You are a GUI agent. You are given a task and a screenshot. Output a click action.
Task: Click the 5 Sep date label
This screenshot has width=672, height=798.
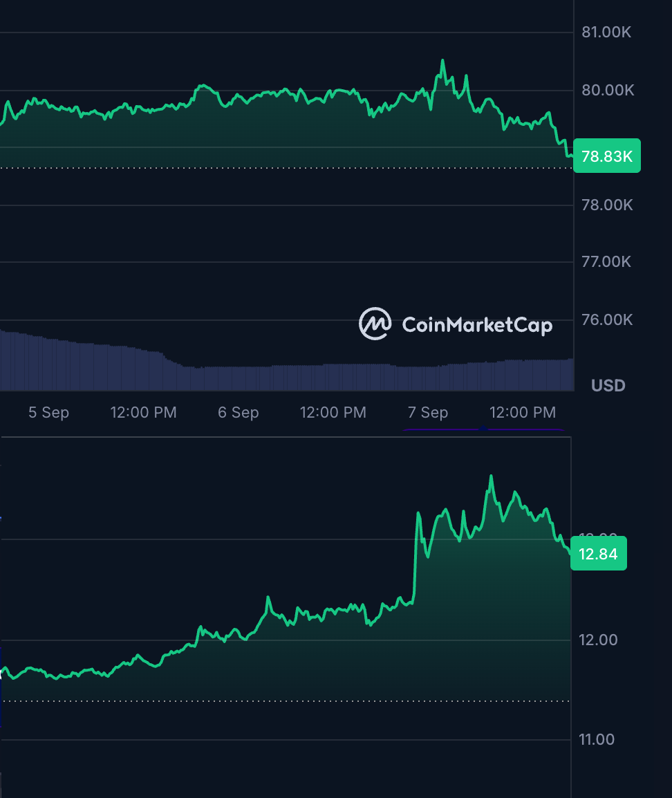tap(49, 412)
